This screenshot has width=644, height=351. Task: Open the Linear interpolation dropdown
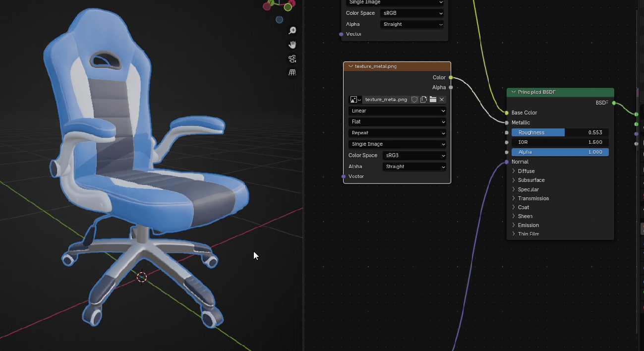click(397, 111)
